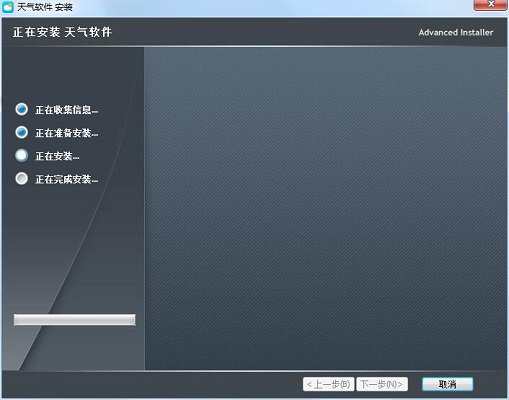
Task: Click the 正在准备安装... step label
Action: 67,133
